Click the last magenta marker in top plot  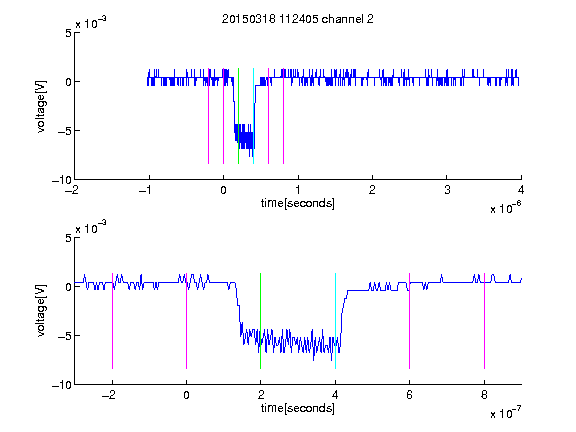coord(284,116)
